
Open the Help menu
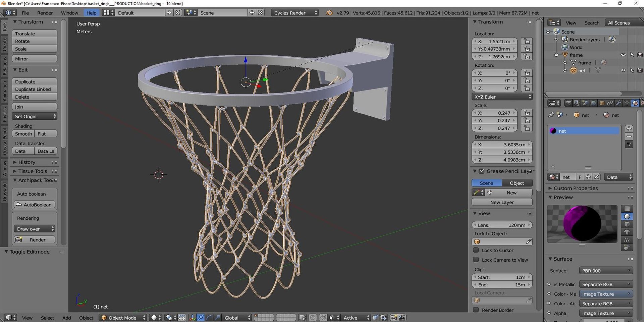coord(91,13)
